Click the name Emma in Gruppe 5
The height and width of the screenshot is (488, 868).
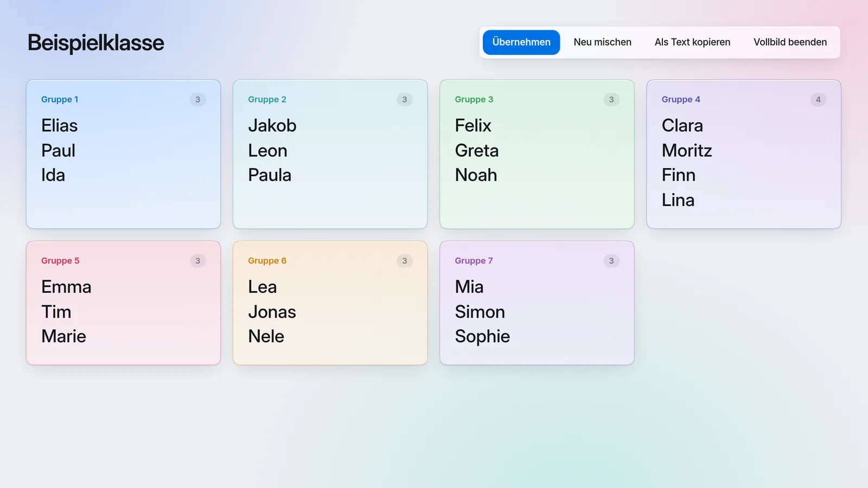66,287
